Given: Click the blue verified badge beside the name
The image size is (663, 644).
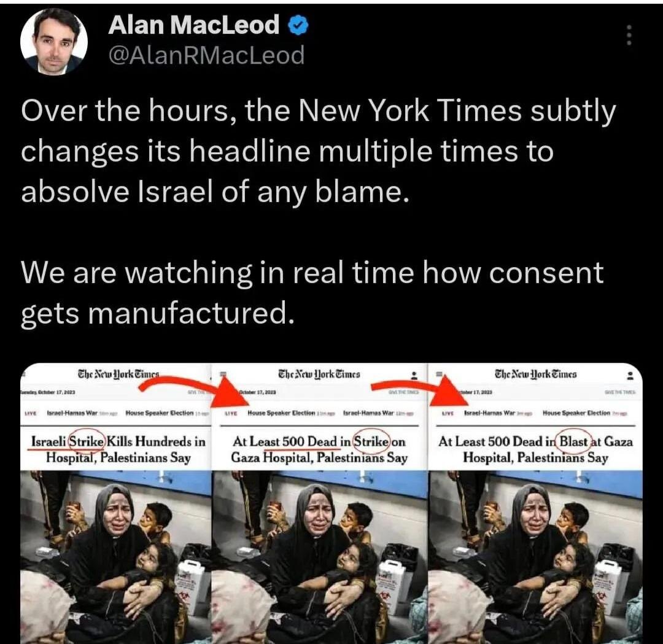Looking at the screenshot, I should [x=298, y=25].
